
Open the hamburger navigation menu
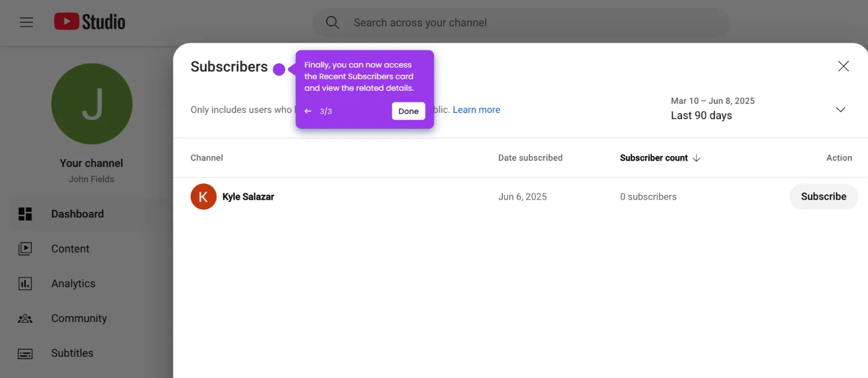tap(26, 22)
